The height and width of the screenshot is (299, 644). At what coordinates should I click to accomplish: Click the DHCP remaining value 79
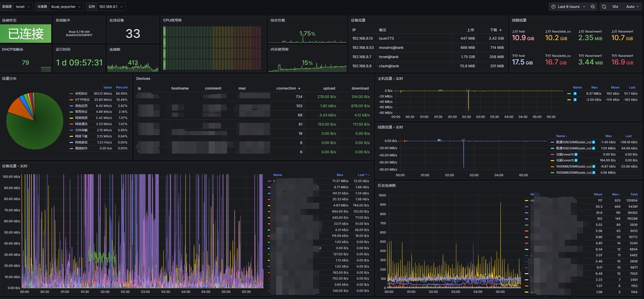[26, 63]
